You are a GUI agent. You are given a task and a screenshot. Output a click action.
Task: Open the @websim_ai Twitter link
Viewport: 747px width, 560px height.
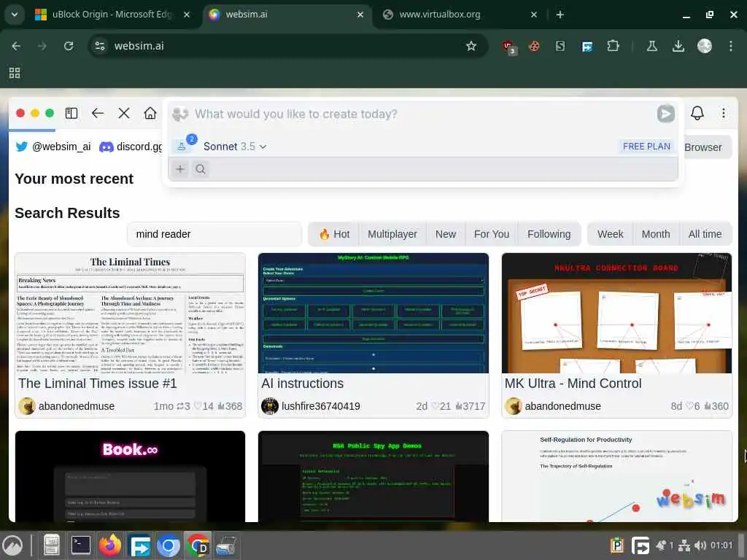(x=53, y=147)
